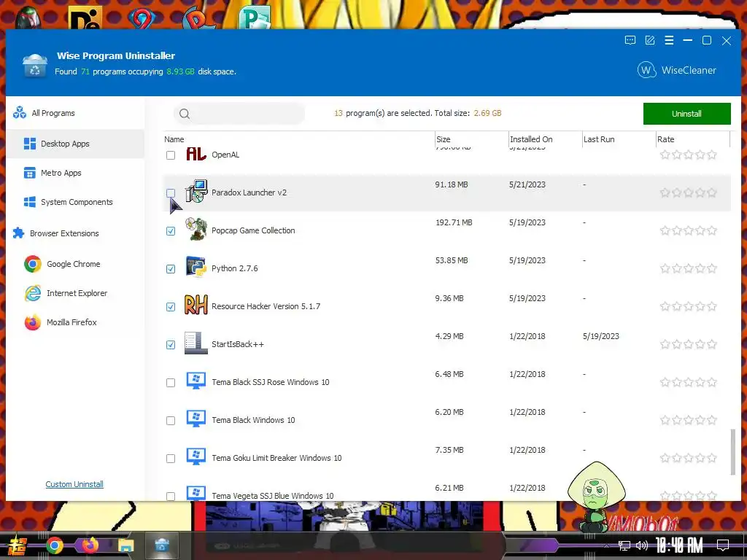Check the Paradox Launcher v2 checkbox
The height and width of the screenshot is (560, 747).
click(171, 192)
